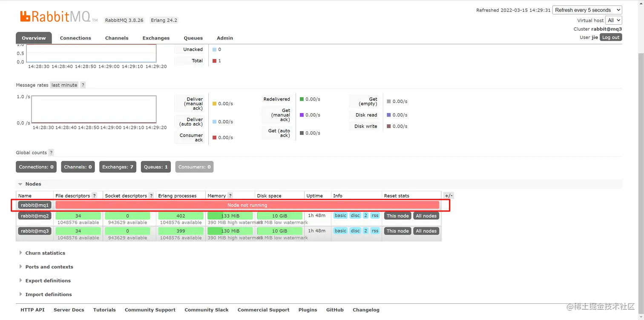The image size is (644, 320).
Task: Switch to the Queues tab
Action: (193, 38)
